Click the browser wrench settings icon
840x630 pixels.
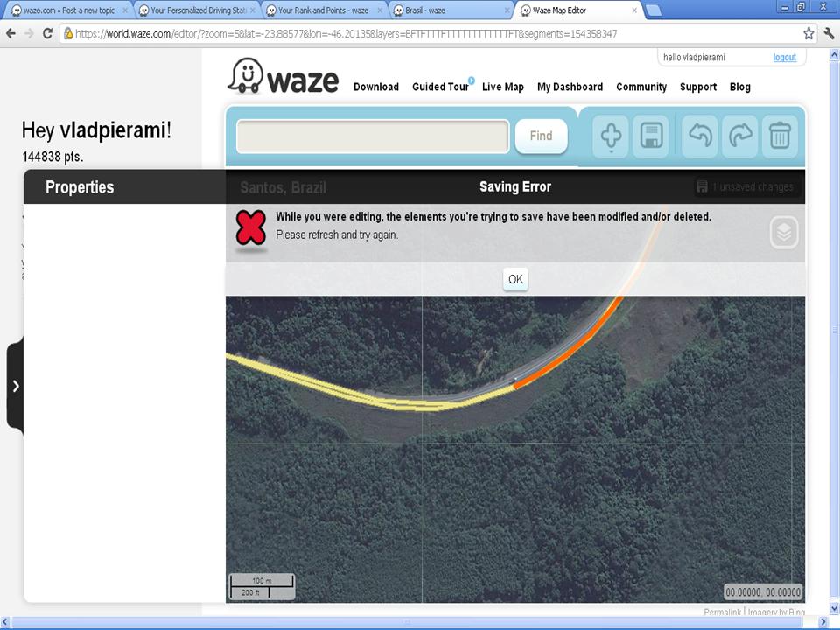tap(829, 33)
